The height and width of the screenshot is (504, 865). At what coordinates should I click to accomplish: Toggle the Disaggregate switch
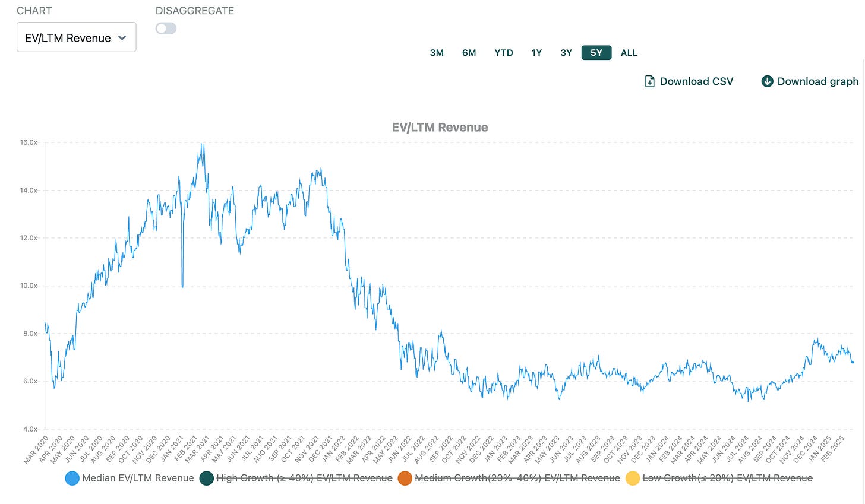(x=166, y=28)
